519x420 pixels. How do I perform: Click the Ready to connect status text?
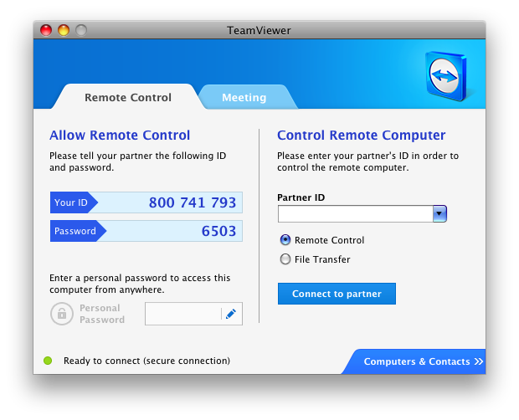146,361
